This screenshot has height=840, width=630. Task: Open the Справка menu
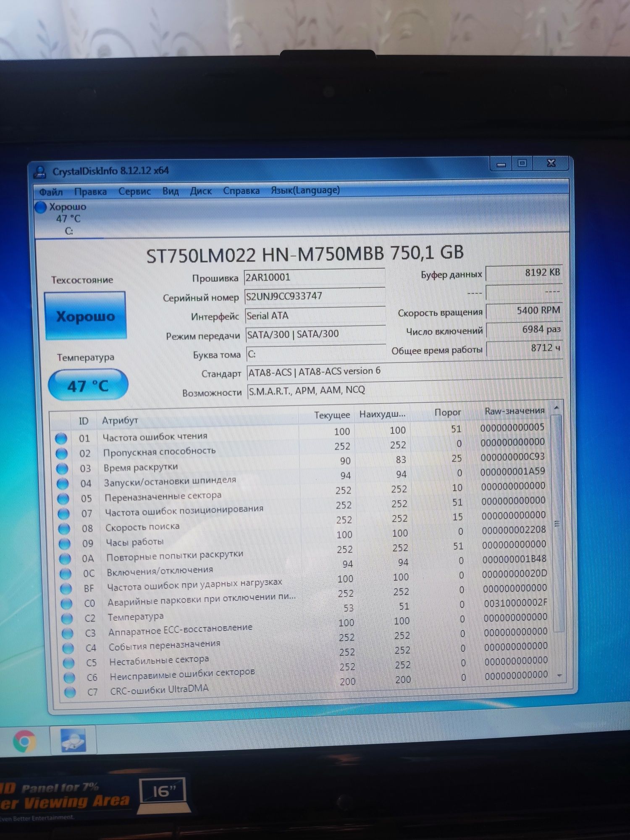click(241, 190)
